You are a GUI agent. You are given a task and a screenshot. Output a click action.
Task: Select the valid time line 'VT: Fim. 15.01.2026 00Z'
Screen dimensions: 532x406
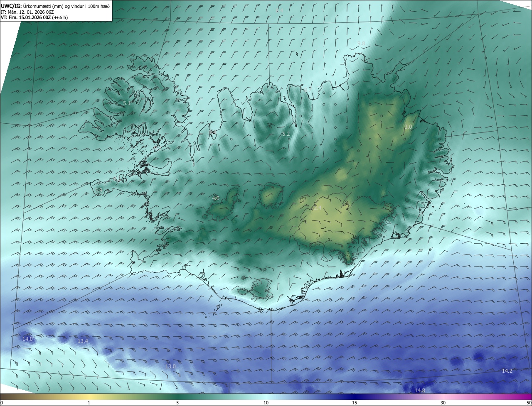pyautogui.click(x=25, y=17)
